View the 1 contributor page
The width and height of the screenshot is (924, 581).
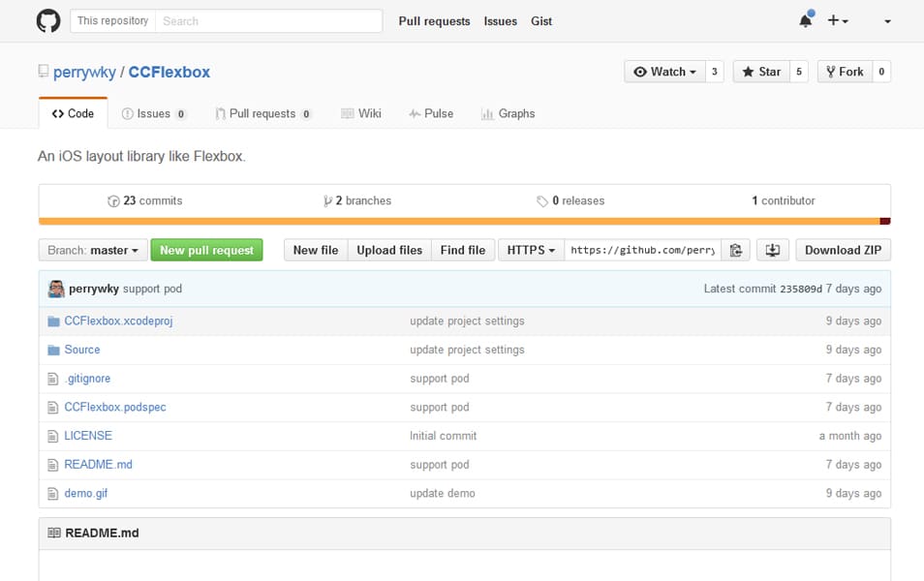pos(784,201)
